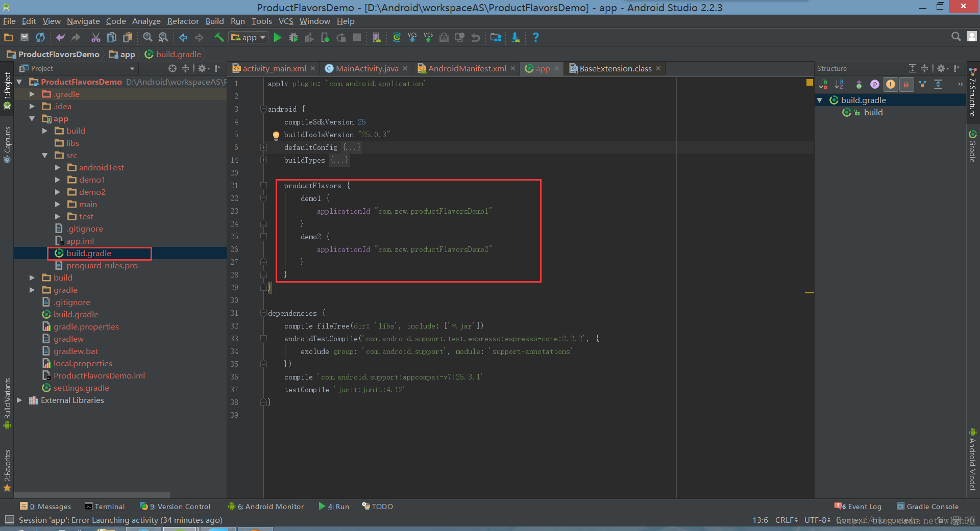The height and width of the screenshot is (531, 980).
Task: Click Sync Project with Gradle Files icon
Action: (397, 37)
